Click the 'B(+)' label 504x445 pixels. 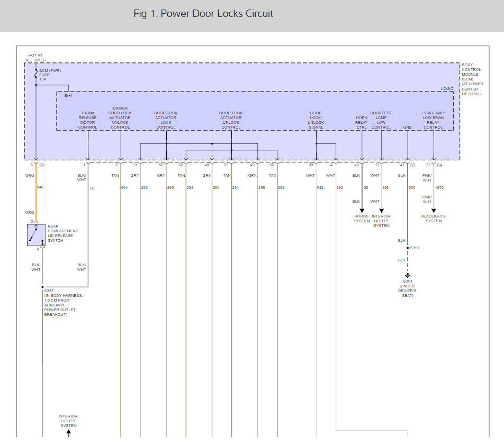[x=68, y=95]
